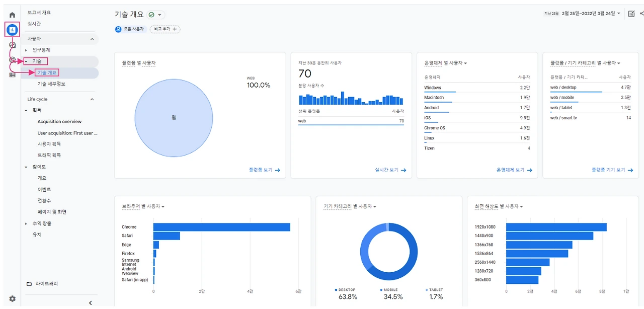
Task: Open 보고서 개요 in the sidebar
Action: click(x=39, y=13)
